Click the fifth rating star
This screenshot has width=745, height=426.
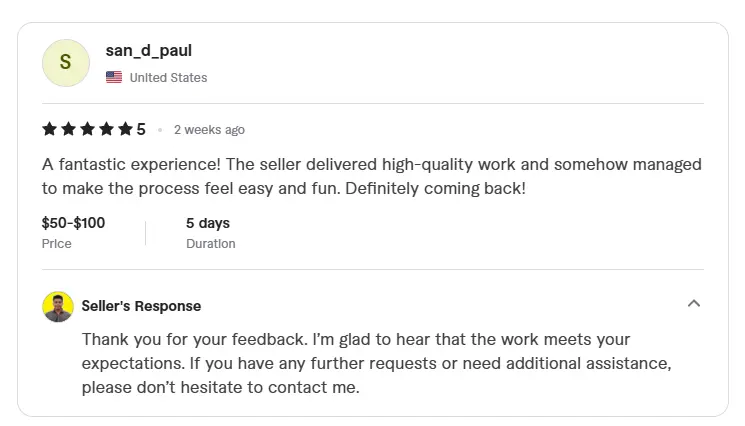point(125,129)
